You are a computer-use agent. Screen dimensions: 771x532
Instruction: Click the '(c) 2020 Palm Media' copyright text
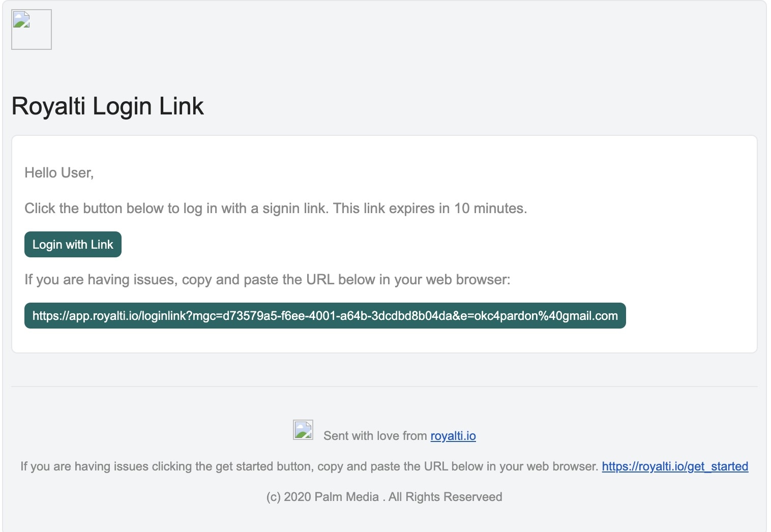[322, 497]
